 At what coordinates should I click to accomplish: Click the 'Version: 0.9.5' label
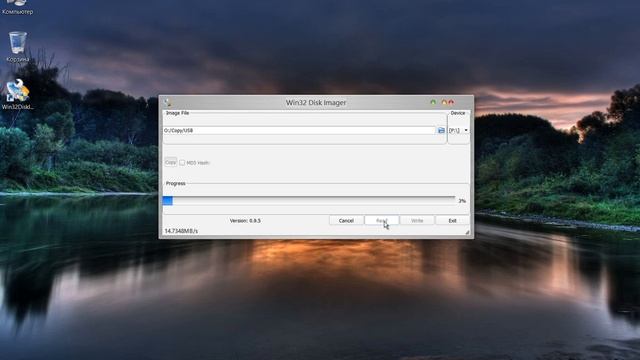tap(245, 220)
